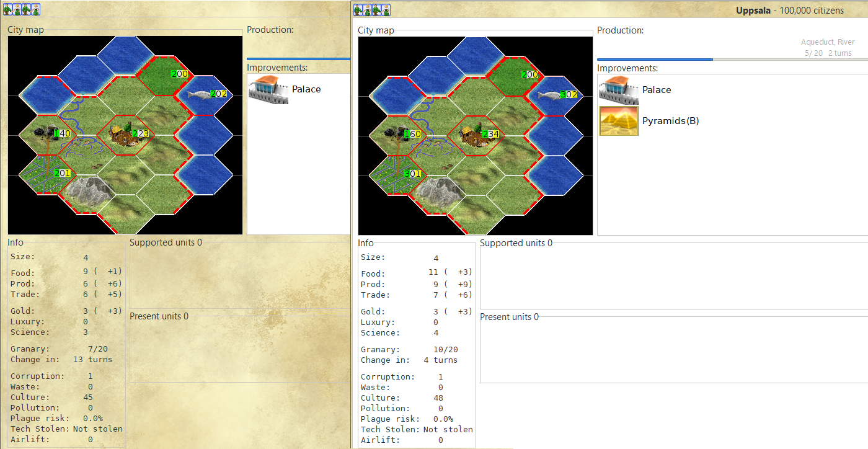This screenshot has height=449, width=868.
Task: Click Food row in left Info panel
Action: [66, 272]
